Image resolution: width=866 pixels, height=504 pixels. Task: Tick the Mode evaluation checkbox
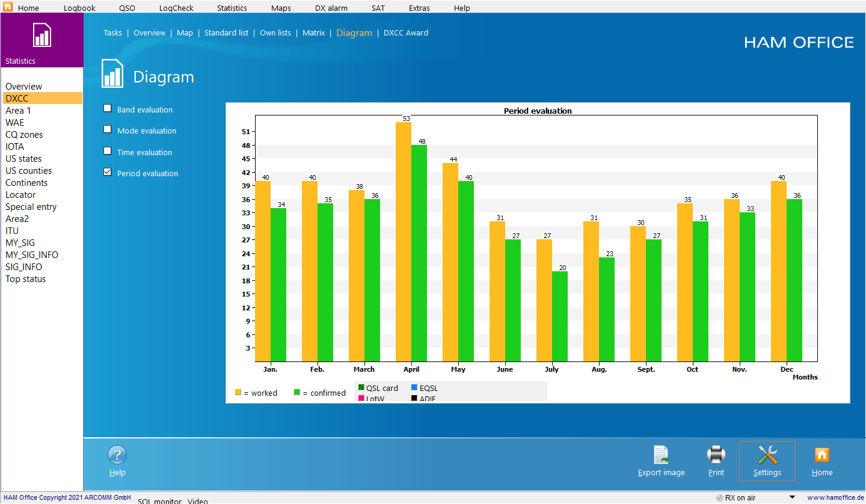coord(108,129)
